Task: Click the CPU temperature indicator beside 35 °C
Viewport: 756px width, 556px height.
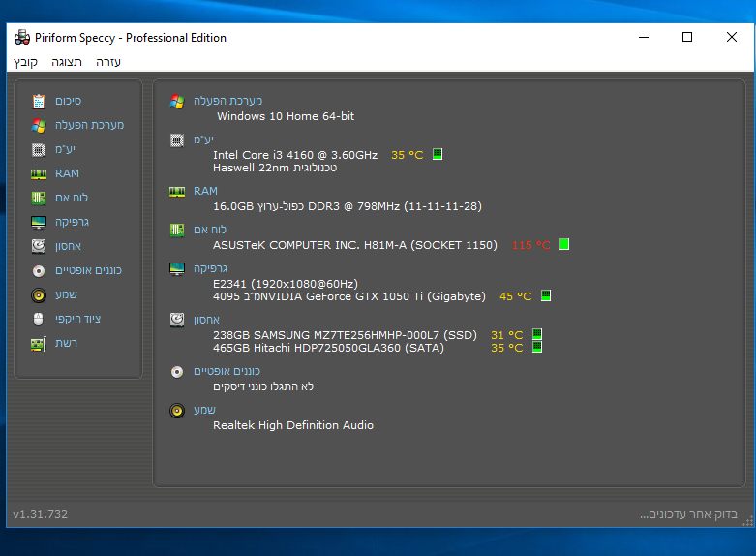Action: coord(438,154)
